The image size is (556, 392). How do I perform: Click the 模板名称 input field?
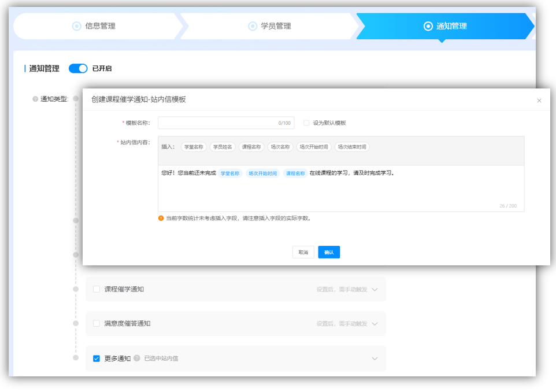[225, 122]
